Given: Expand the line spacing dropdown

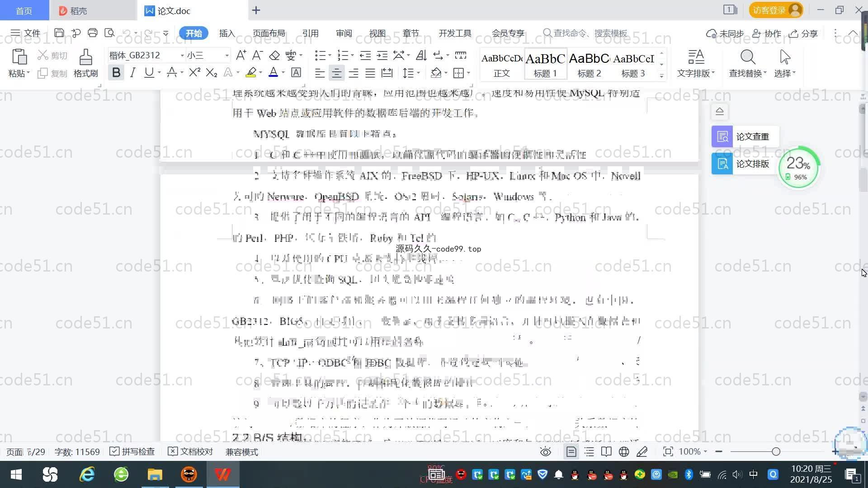Looking at the screenshot, I should (x=419, y=73).
